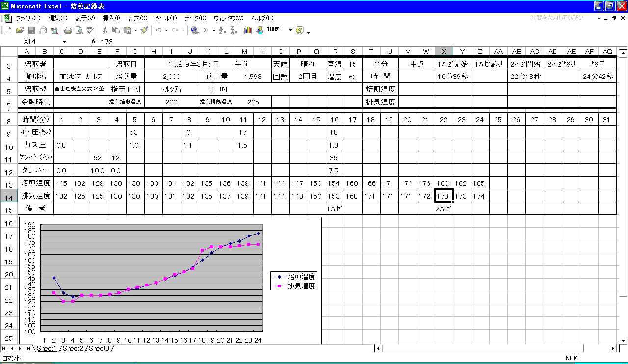The image size is (628, 364).
Task: Click the mail/permission icon after Save
Action: [43, 30]
